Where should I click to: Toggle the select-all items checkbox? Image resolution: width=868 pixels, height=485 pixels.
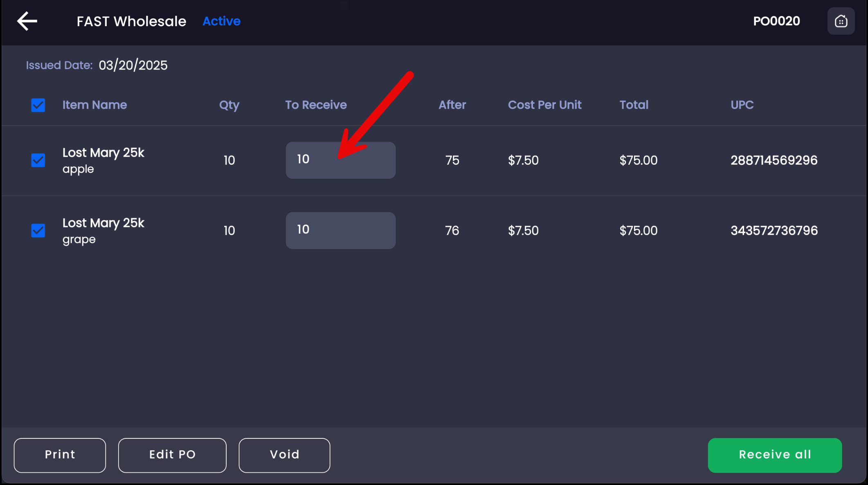point(38,105)
